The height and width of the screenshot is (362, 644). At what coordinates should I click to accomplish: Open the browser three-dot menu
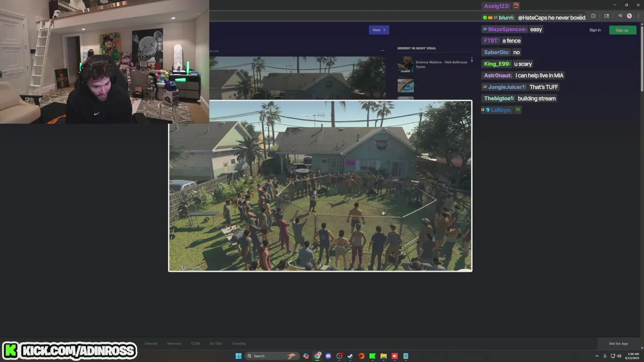[x=638, y=16]
